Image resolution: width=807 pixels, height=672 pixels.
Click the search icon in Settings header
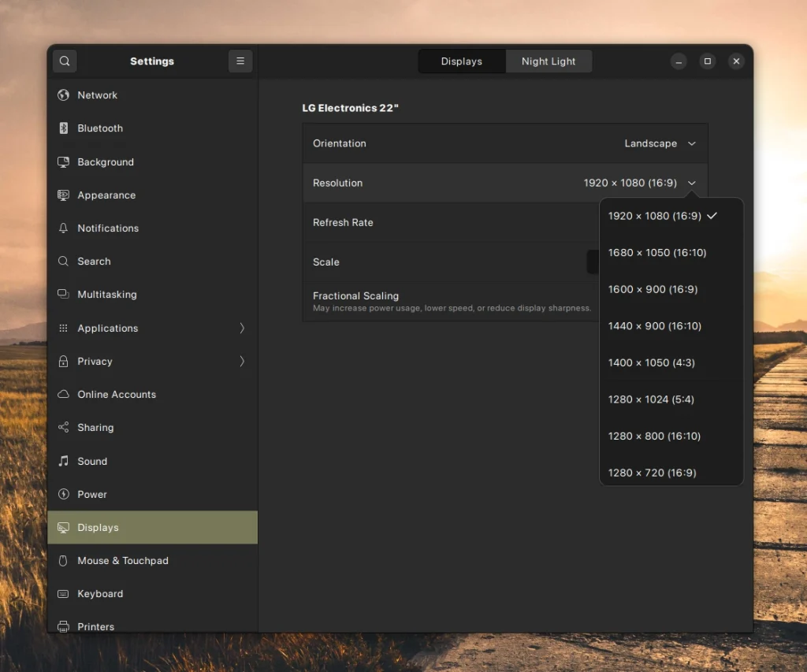pyautogui.click(x=65, y=61)
